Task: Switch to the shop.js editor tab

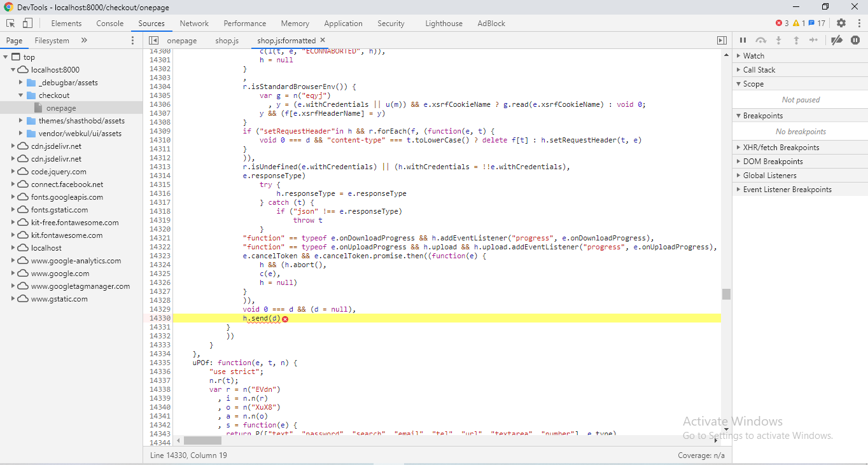Action: click(227, 40)
